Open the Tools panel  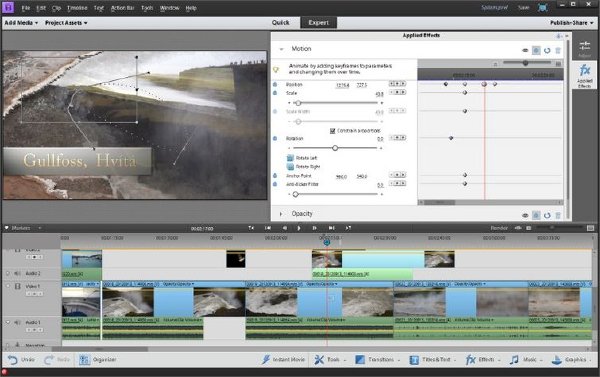(329, 360)
